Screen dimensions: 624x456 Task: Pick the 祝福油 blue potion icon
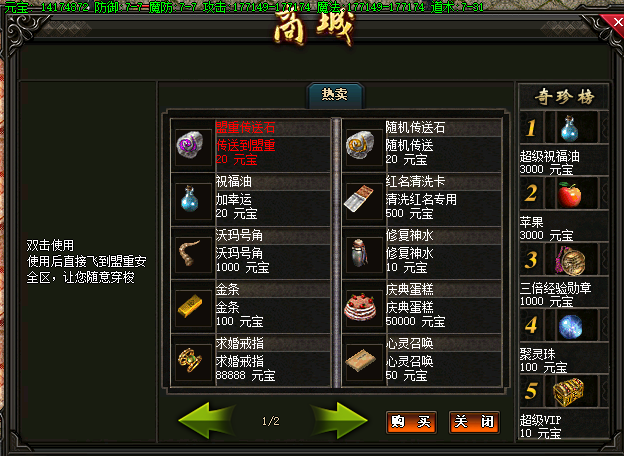point(190,199)
